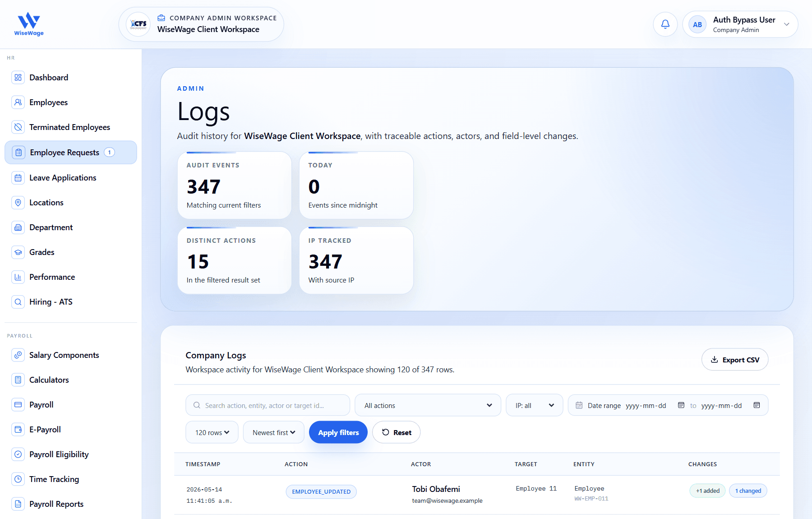
Task: Open the end date calendar picker icon
Action: pos(757,405)
